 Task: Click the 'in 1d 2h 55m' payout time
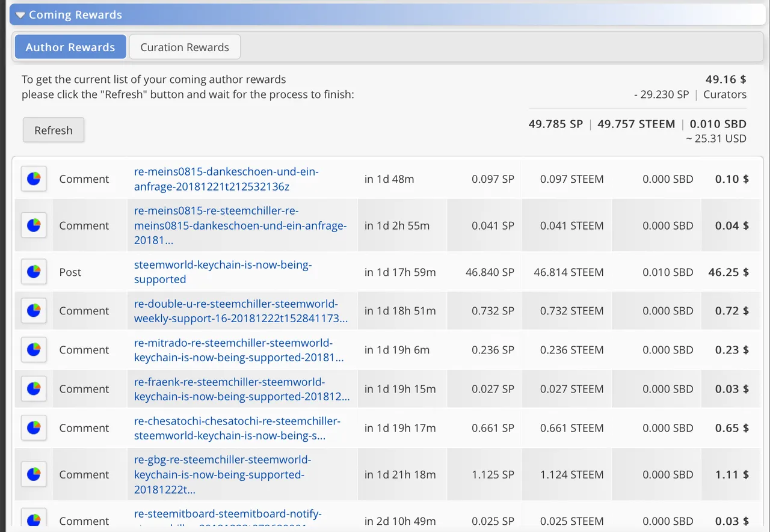pyautogui.click(x=397, y=225)
